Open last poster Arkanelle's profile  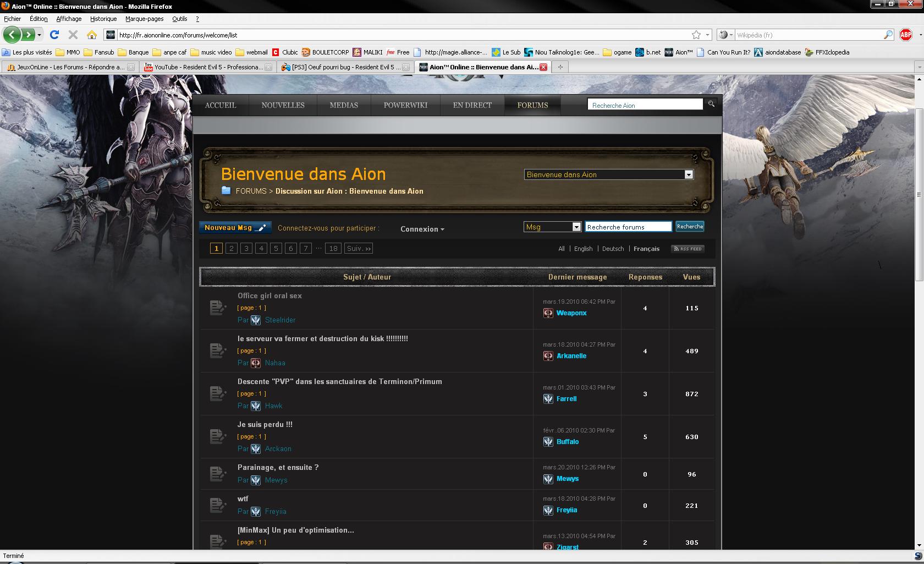(571, 355)
